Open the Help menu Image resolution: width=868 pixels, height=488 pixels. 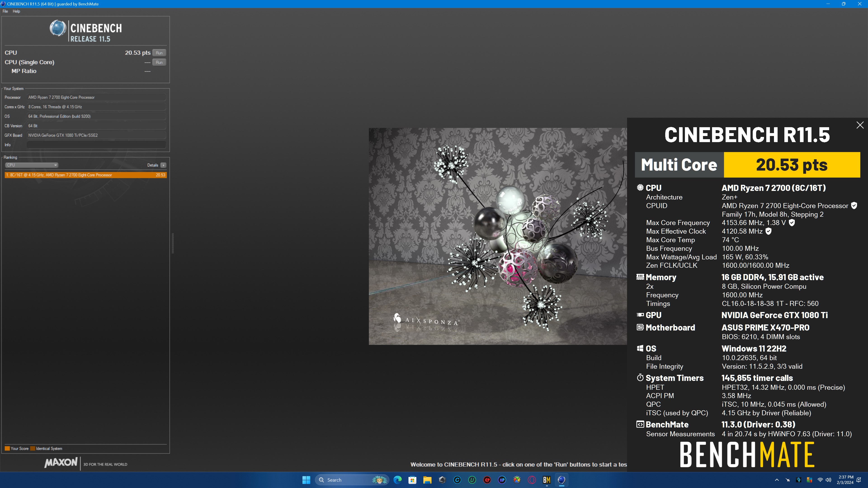pos(16,11)
